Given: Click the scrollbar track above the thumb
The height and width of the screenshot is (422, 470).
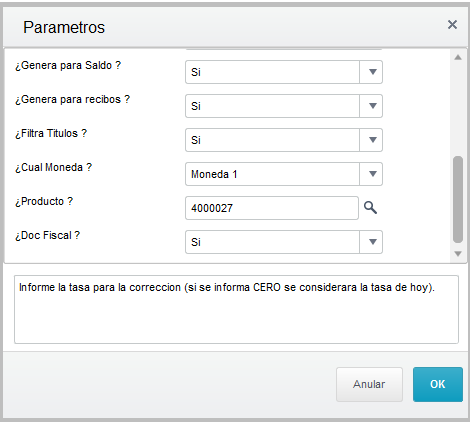Looking at the screenshot, I should 458,108.
